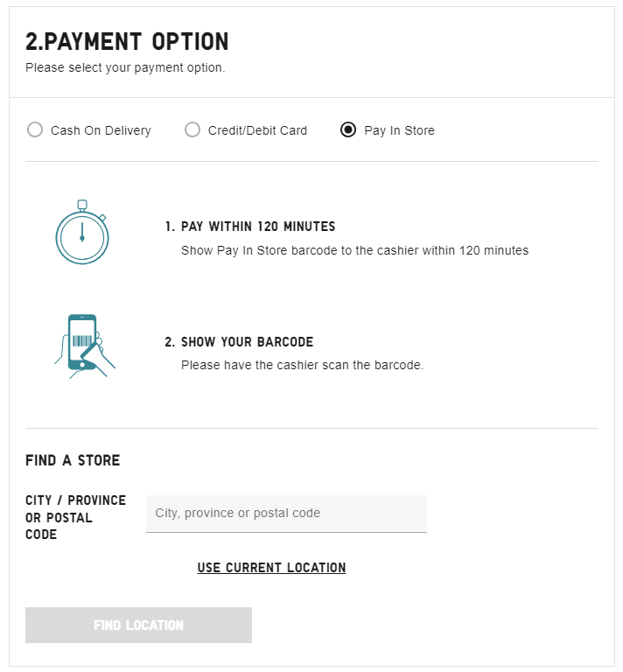Screen dimensions: 623x672
Task: Select the Pay In Store radio button
Action: coord(348,130)
